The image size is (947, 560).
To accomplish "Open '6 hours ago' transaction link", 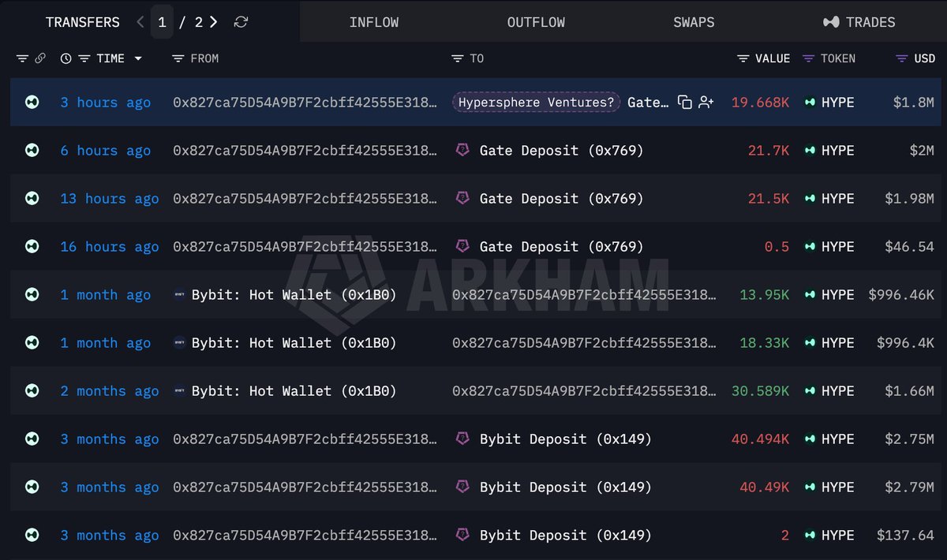I will point(106,151).
